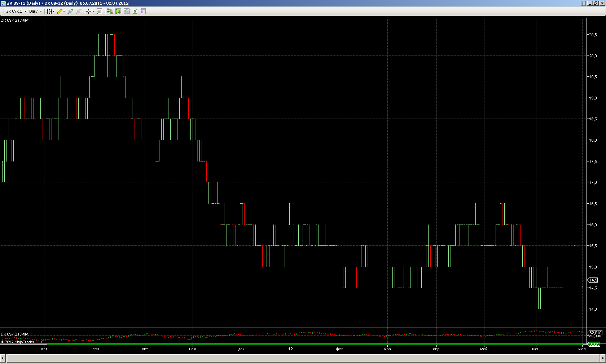This screenshot has height=364, width=606.
Task: Click the left arrow of horizontal scrollbar
Action: click(x=3, y=358)
